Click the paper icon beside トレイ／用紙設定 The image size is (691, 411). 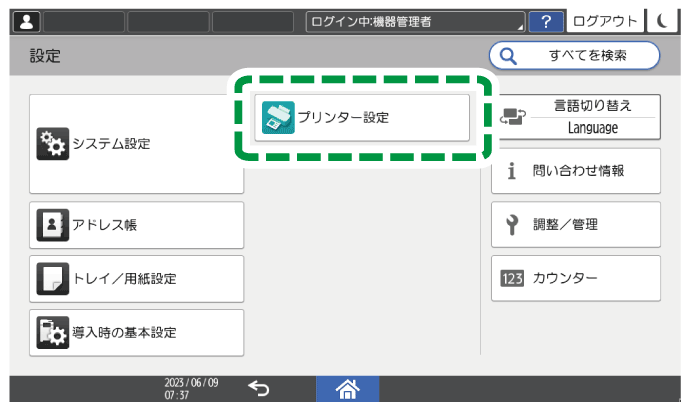coord(53,279)
